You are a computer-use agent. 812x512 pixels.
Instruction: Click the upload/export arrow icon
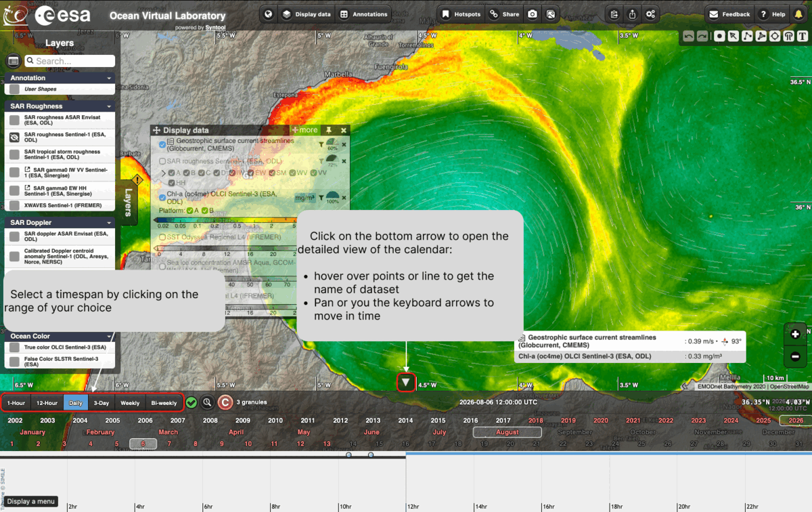point(632,14)
